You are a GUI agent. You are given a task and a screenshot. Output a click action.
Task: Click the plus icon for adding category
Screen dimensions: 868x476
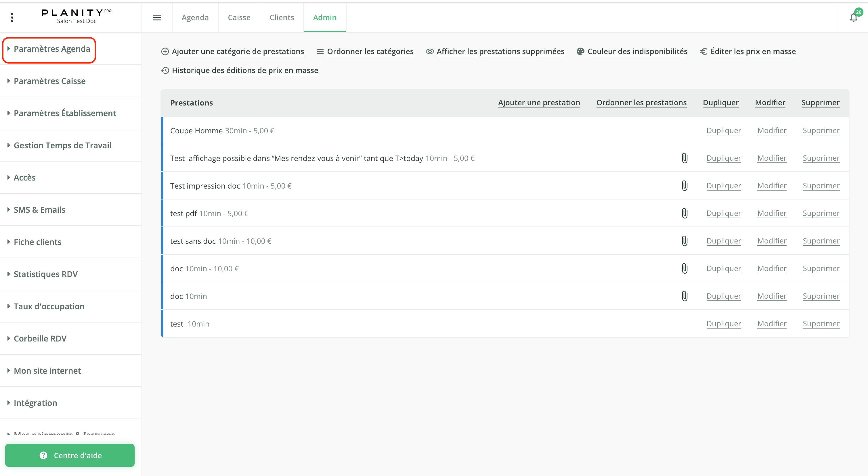pyautogui.click(x=165, y=51)
